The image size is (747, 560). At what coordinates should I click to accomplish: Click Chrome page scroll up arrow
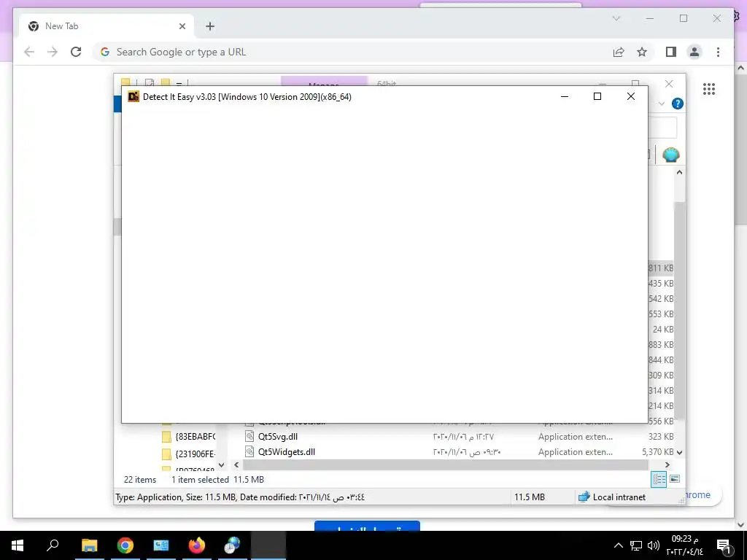pos(741,68)
